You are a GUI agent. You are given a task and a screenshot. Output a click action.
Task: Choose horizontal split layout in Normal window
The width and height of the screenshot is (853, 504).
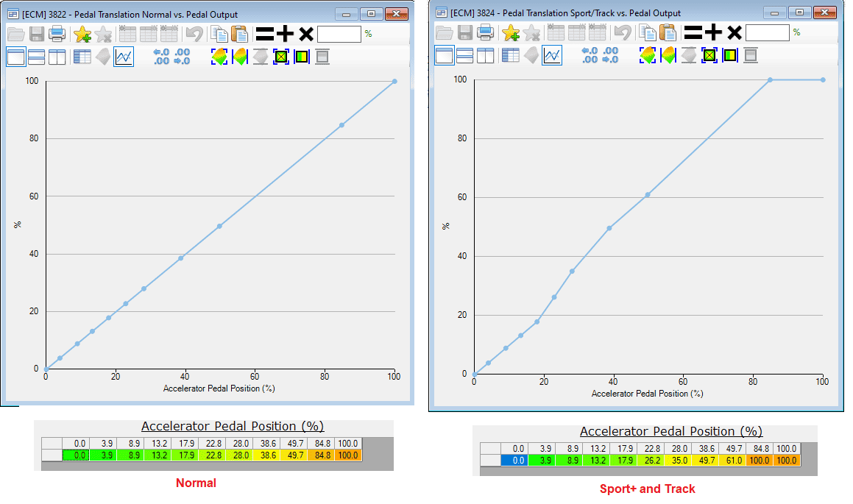(x=37, y=57)
